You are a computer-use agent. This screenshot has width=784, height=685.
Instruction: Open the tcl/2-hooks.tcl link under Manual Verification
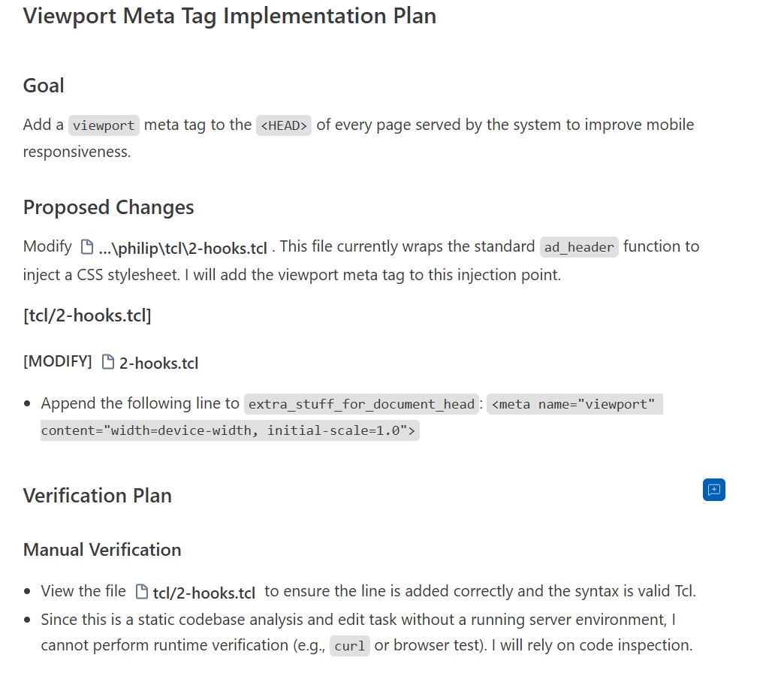(204, 593)
